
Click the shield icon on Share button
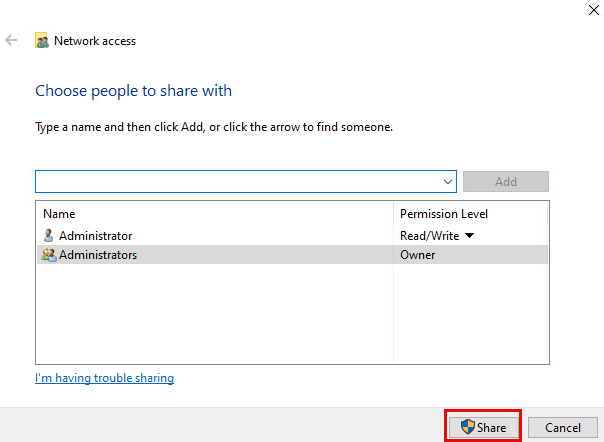(x=466, y=427)
